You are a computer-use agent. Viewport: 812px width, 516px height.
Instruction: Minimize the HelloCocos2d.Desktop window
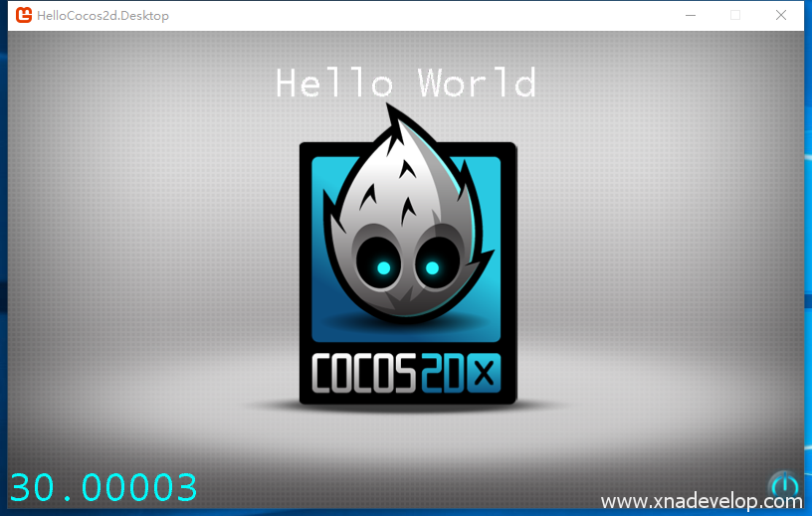point(690,16)
